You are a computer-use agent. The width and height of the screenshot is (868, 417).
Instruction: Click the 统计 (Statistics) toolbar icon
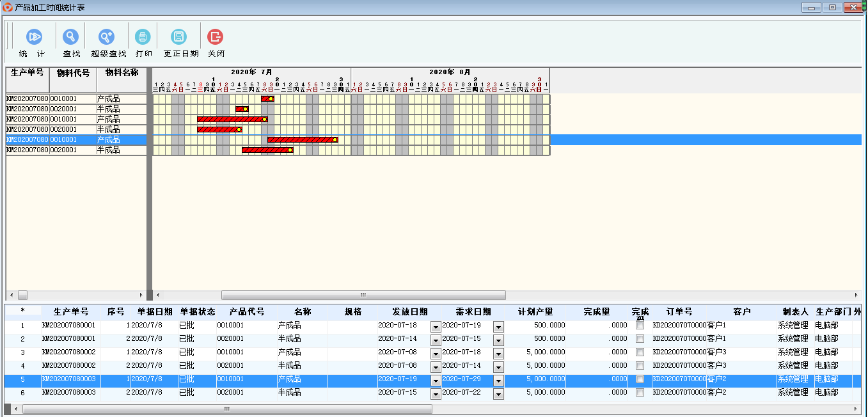pos(33,37)
